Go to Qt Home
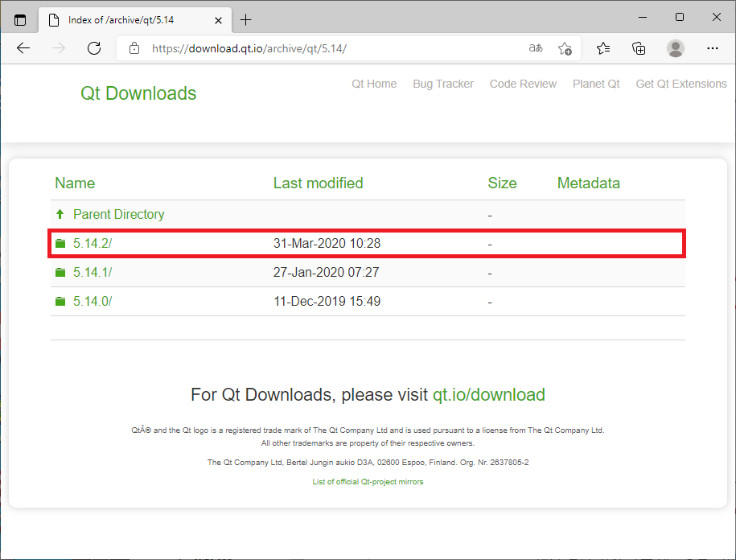 374,84
